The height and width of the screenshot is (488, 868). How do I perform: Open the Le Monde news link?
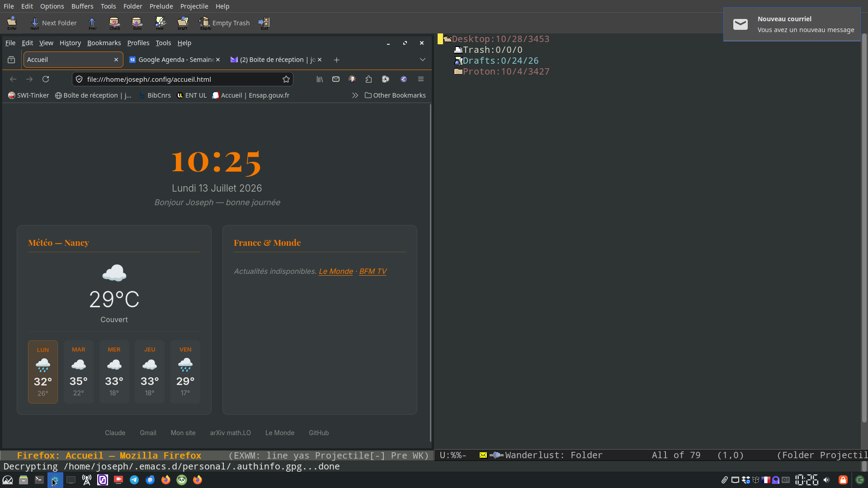[336, 271]
